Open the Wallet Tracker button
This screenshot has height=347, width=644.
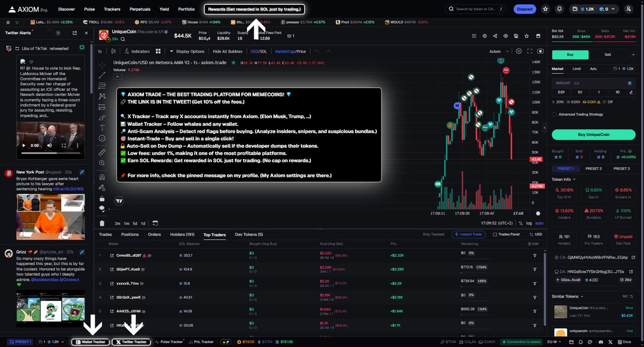coord(90,342)
